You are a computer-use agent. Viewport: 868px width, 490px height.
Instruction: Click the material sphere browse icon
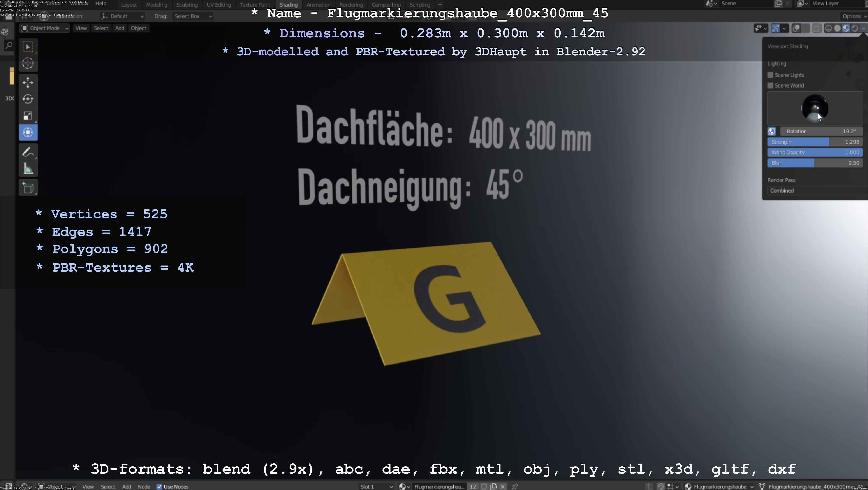pyautogui.click(x=404, y=487)
